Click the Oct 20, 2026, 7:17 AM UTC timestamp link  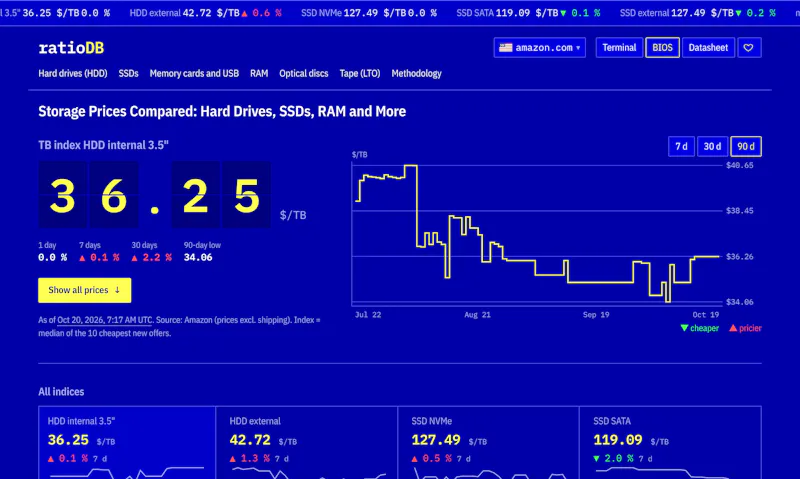[105, 320]
